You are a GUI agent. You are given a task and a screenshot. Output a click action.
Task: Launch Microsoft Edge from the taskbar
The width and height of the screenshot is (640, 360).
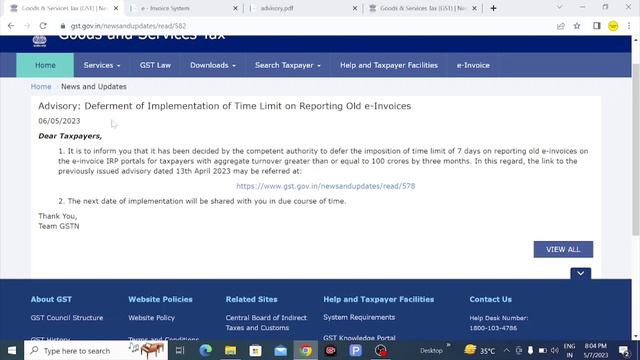[x=205, y=350]
